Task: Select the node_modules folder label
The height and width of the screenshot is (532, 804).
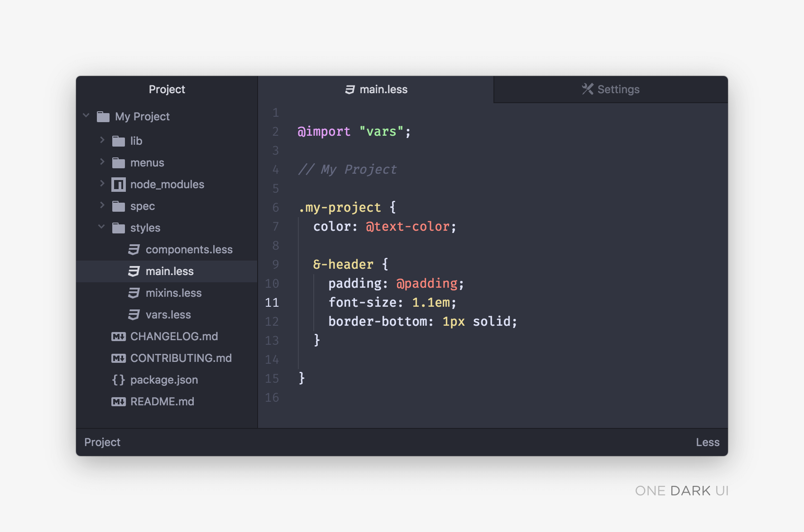Action: 167,185
